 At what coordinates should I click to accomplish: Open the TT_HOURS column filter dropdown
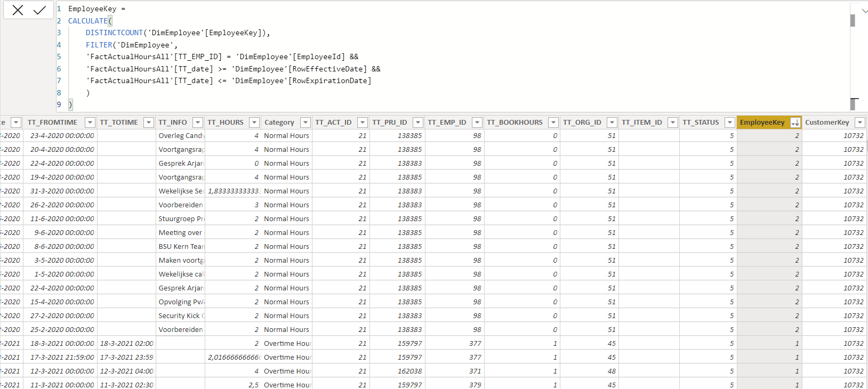coord(254,123)
